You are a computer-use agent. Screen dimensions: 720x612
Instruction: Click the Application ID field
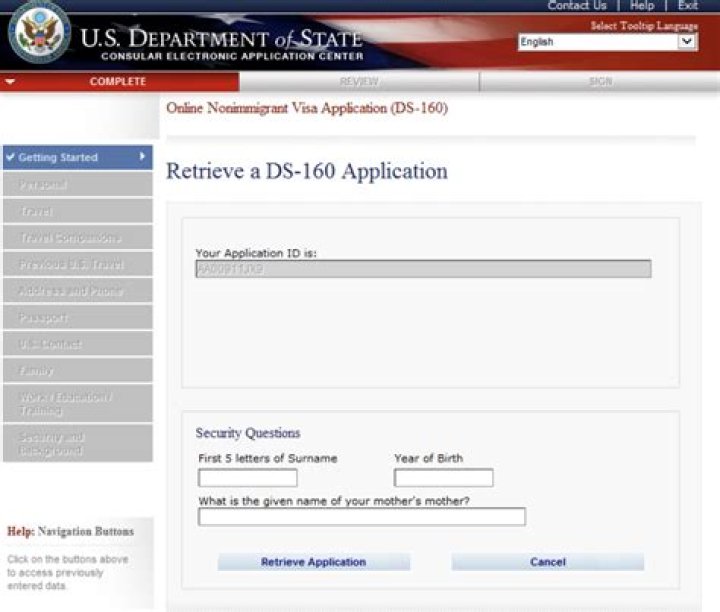coord(423,269)
